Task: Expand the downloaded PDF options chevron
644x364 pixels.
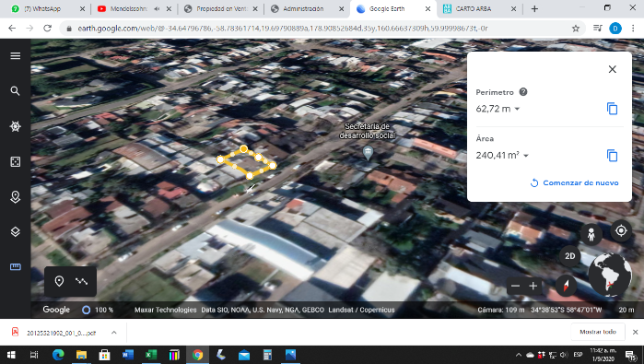Action: point(113,333)
